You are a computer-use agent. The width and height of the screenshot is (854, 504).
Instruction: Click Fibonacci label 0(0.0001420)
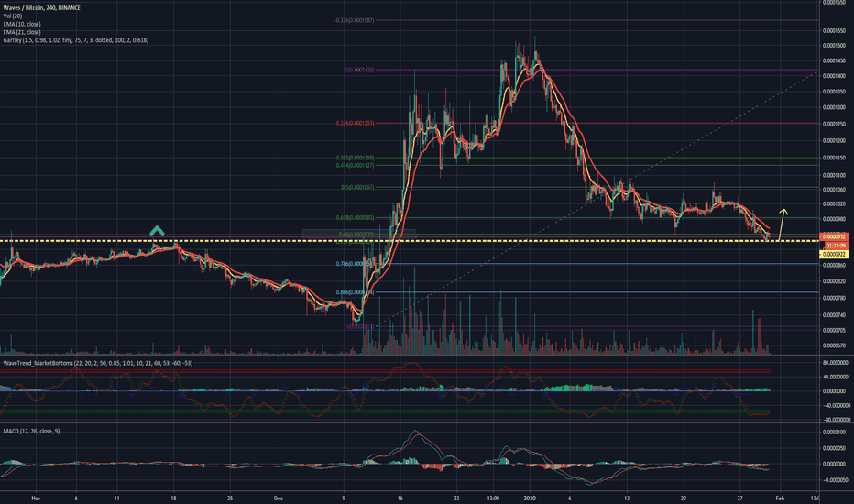pos(359,70)
